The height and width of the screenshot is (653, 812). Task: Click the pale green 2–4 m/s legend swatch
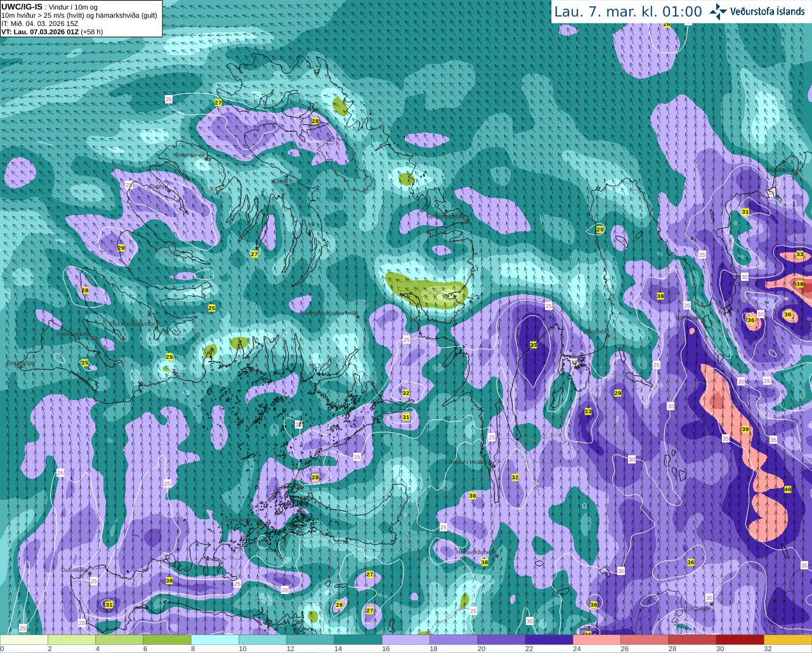point(72,640)
